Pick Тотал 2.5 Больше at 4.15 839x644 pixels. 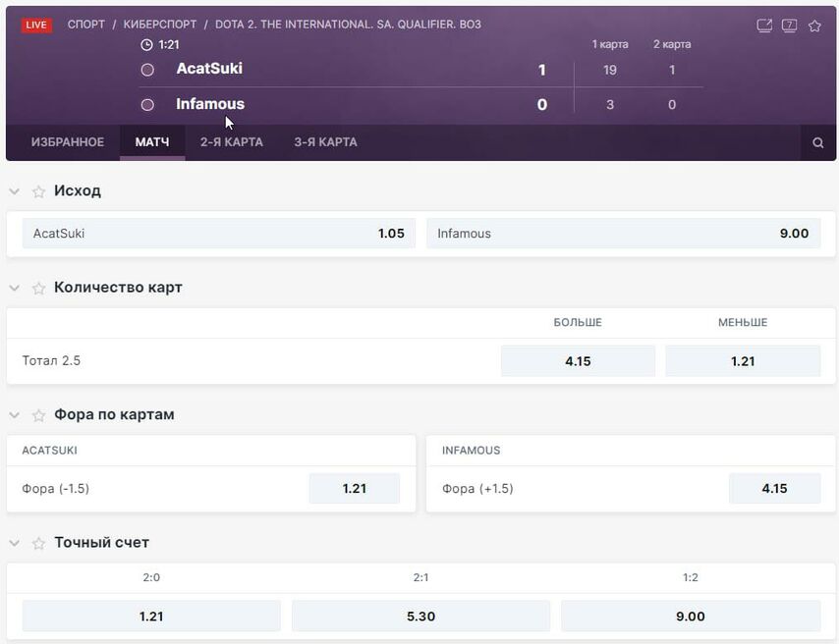(x=578, y=361)
